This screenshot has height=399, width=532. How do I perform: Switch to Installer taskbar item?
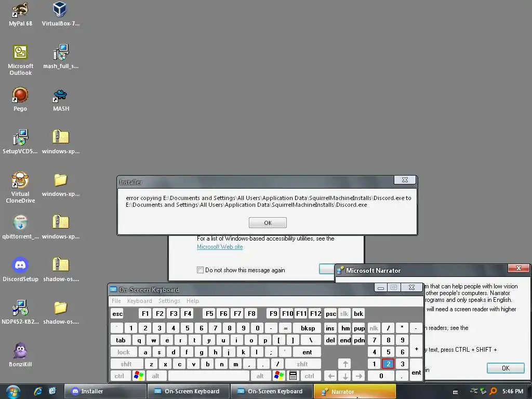105,392
